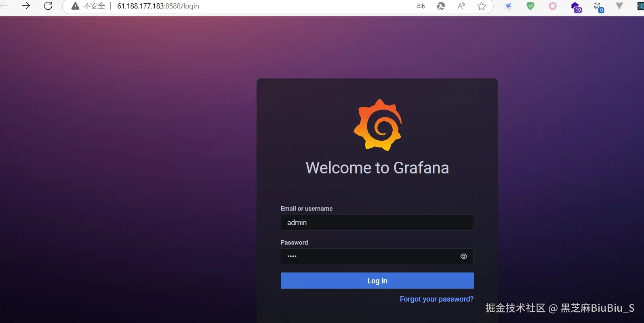This screenshot has height=323, width=644.
Task: Click the address bar URL text
Action: (158, 6)
